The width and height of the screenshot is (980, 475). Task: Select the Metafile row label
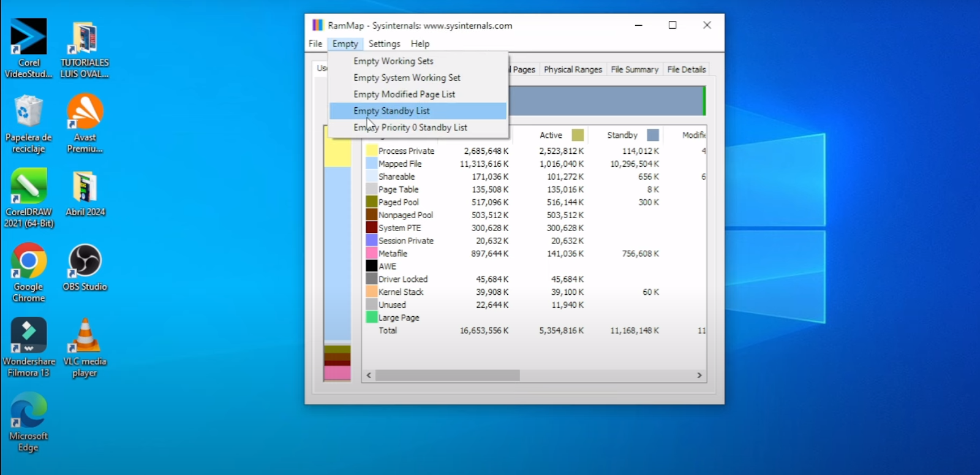point(393,253)
